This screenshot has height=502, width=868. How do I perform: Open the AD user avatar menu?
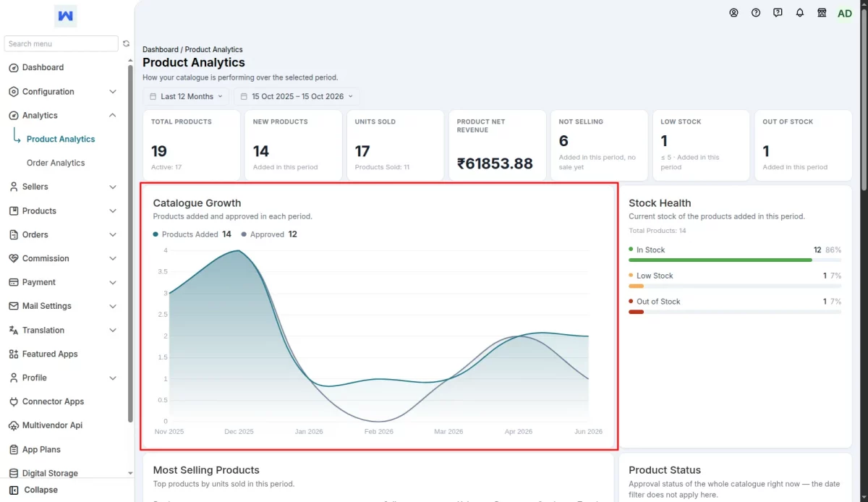click(845, 13)
